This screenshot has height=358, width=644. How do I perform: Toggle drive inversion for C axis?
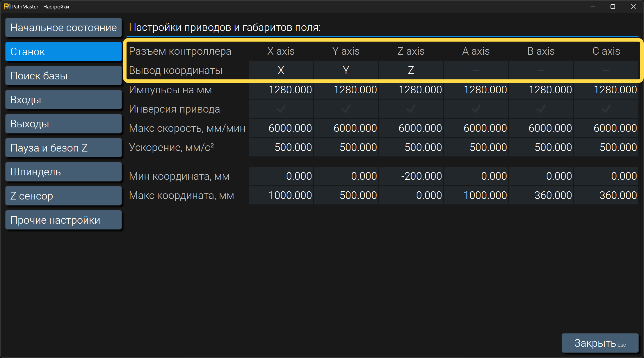pyautogui.click(x=606, y=109)
